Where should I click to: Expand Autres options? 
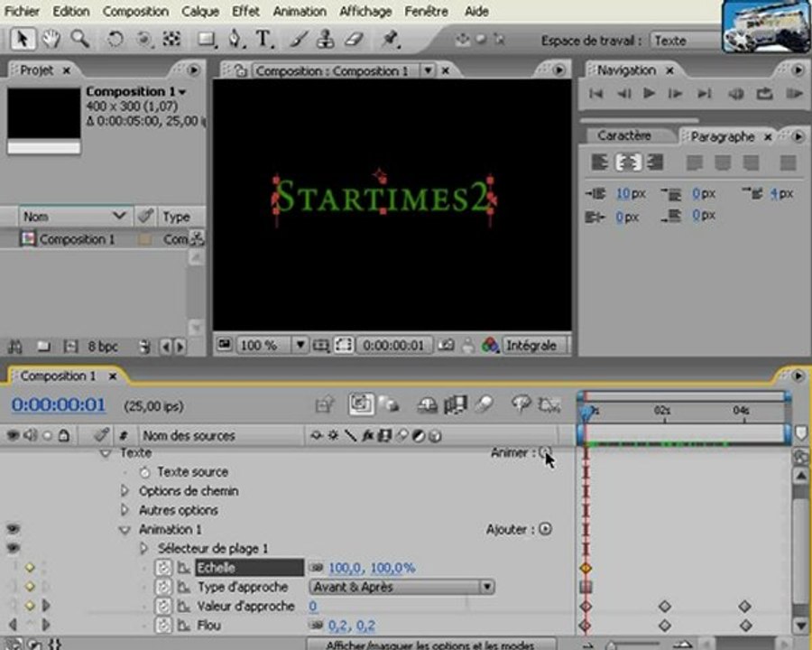(125, 509)
